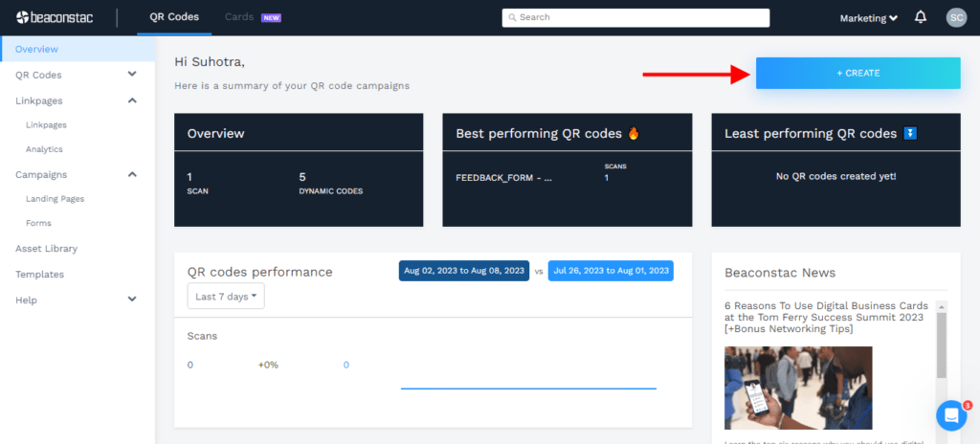Click the 'No QR codes created yet!' text
Image resolution: width=980 pixels, height=444 pixels.
(835, 176)
